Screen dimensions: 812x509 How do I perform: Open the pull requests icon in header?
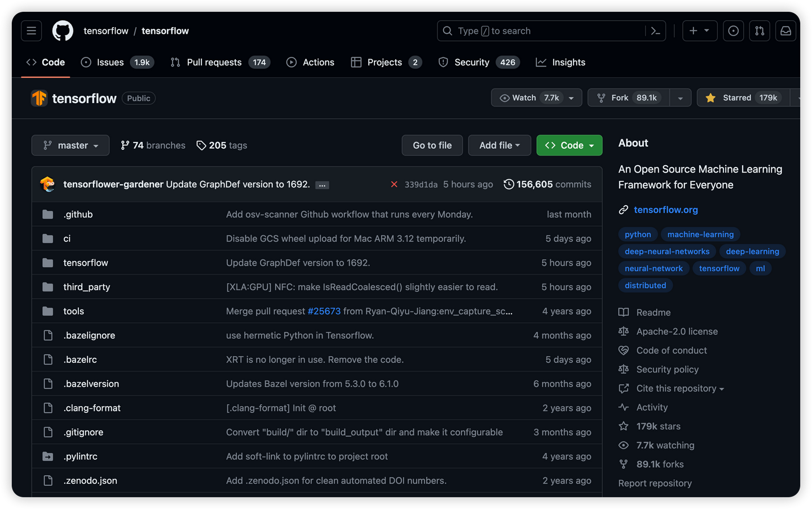click(760, 31)
